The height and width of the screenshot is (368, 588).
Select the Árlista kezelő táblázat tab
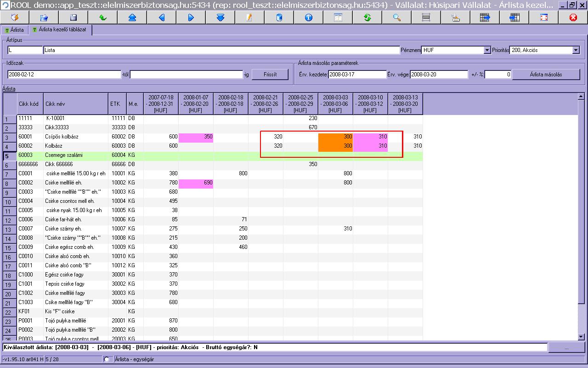61,30
